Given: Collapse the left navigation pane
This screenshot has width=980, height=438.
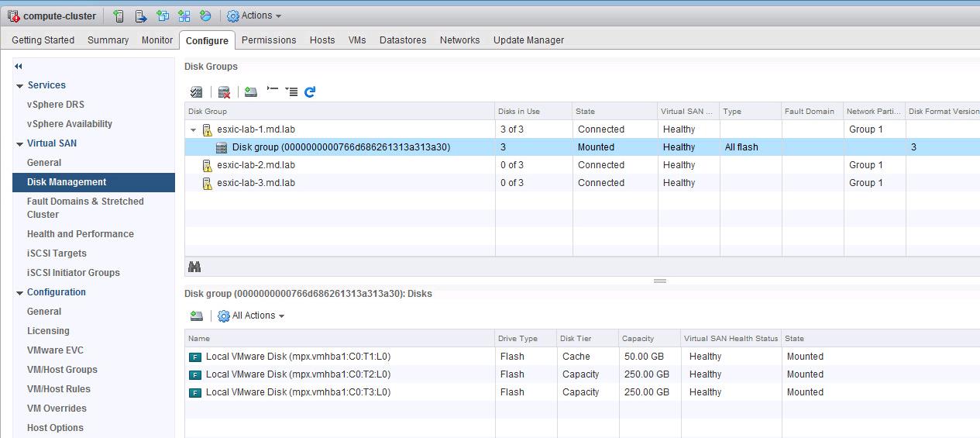Looking at the screenshot, I should [x=19, y=67].
